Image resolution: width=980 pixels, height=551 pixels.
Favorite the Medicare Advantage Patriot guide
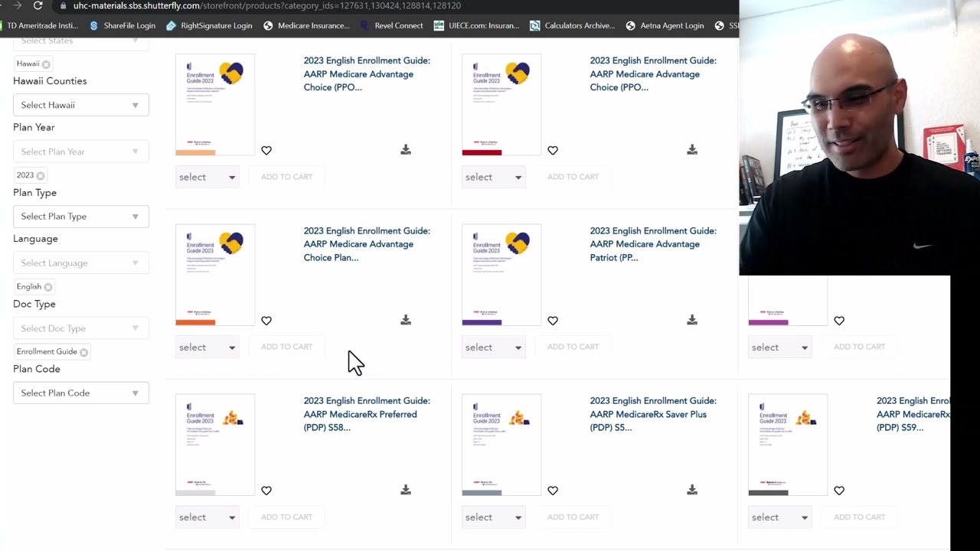(x=553, y=321)
